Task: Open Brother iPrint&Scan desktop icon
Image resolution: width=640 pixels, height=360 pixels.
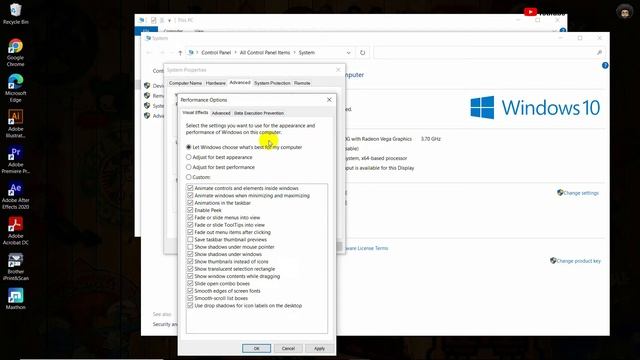Action: [16, 267]
